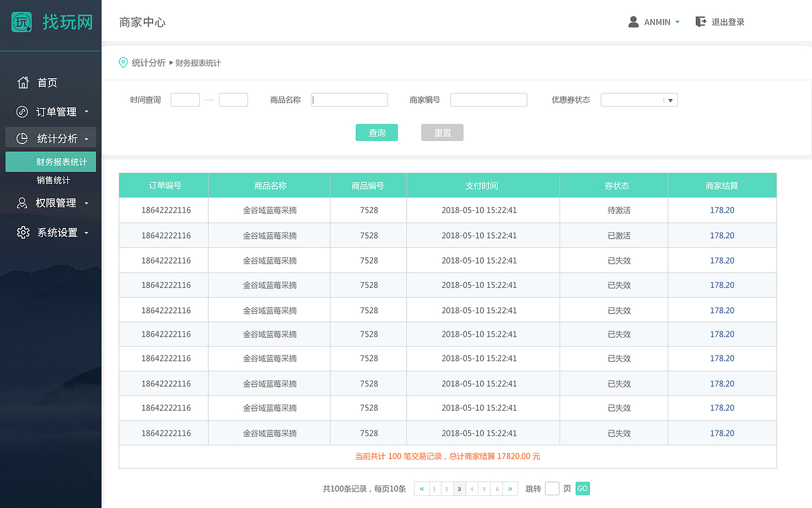The image size is (812, 508).
Task: Click the 商家结算 column header
Action: (722, 185)
